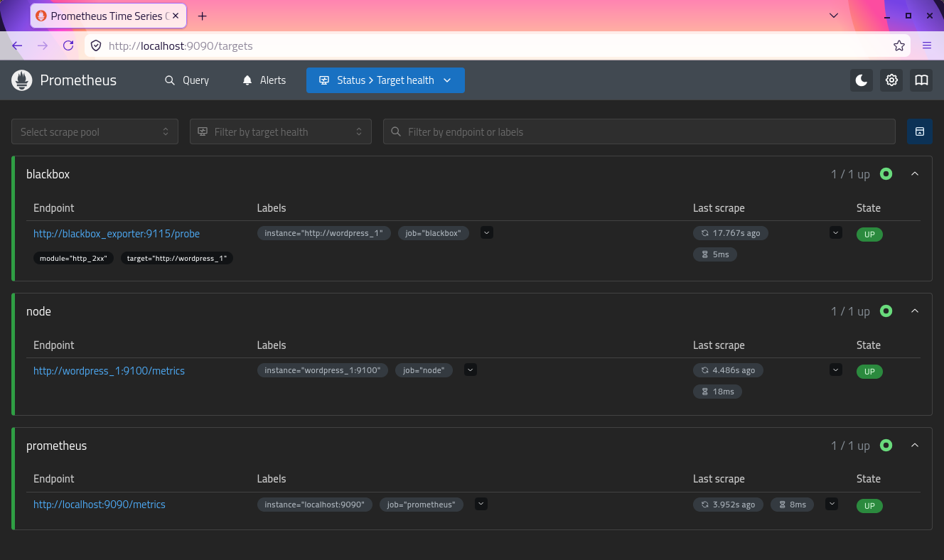This screenshot has width=944, height=560.
Task: Open blackbox_exporter:9115/probe endpoint link
Action: tap(117, 234)
